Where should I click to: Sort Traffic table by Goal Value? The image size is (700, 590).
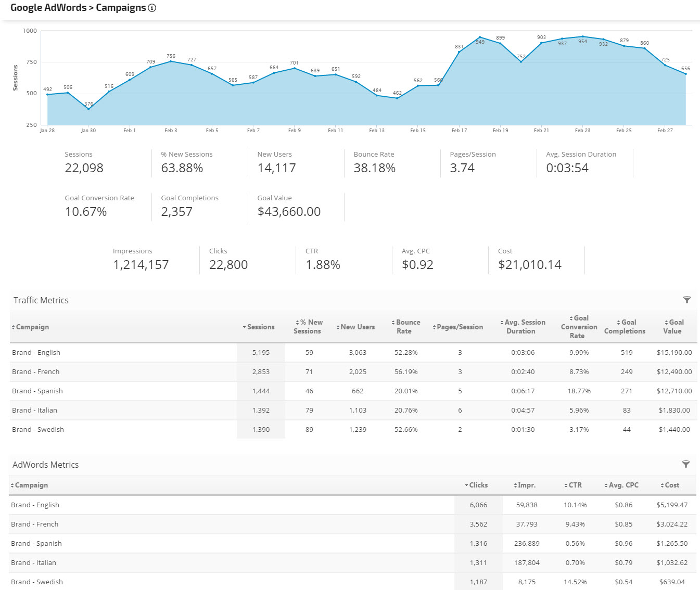[x=673, y=327]
